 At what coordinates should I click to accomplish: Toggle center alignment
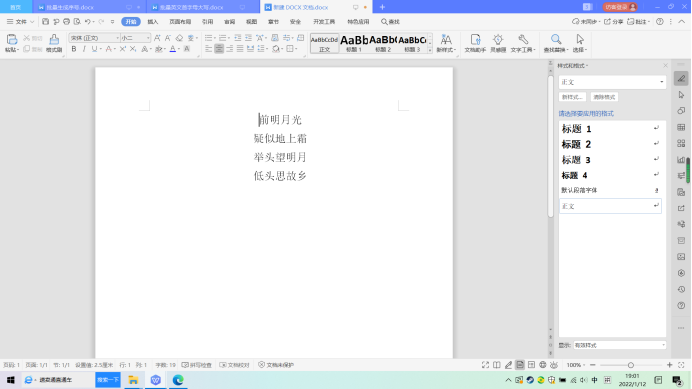coord(219,49)
